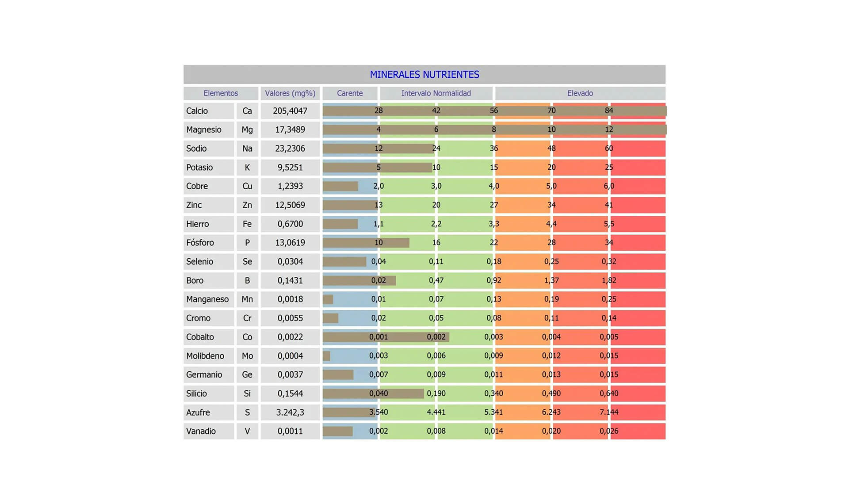
Task: Click the Elevado column header
Action: [x=580, y=93]
